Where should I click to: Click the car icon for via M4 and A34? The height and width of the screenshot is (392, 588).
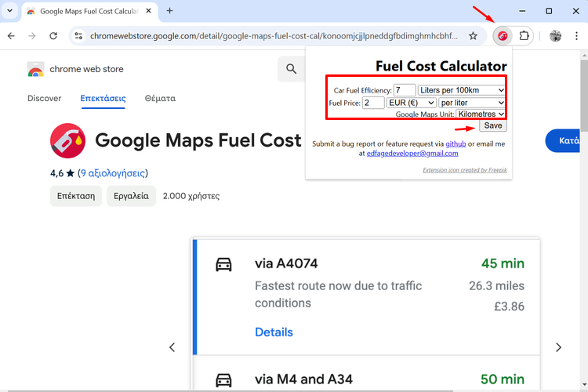pos(224,380)
